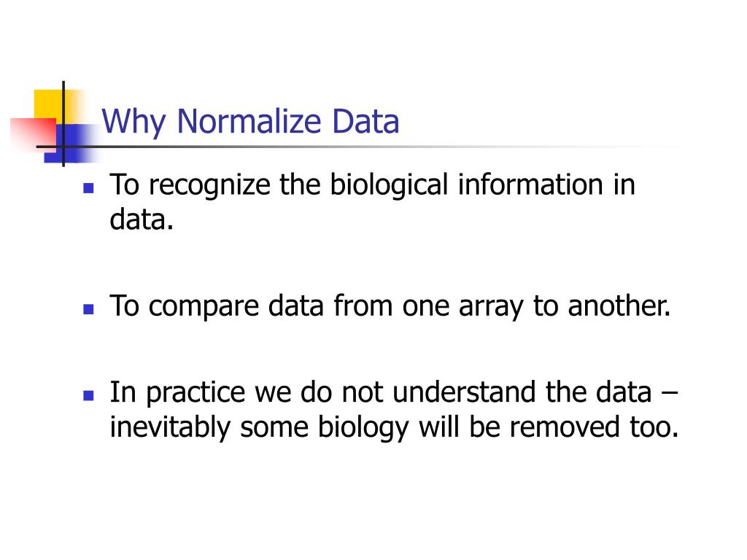
Task: Click the blue square below yellow block
Action: point(66,144)
